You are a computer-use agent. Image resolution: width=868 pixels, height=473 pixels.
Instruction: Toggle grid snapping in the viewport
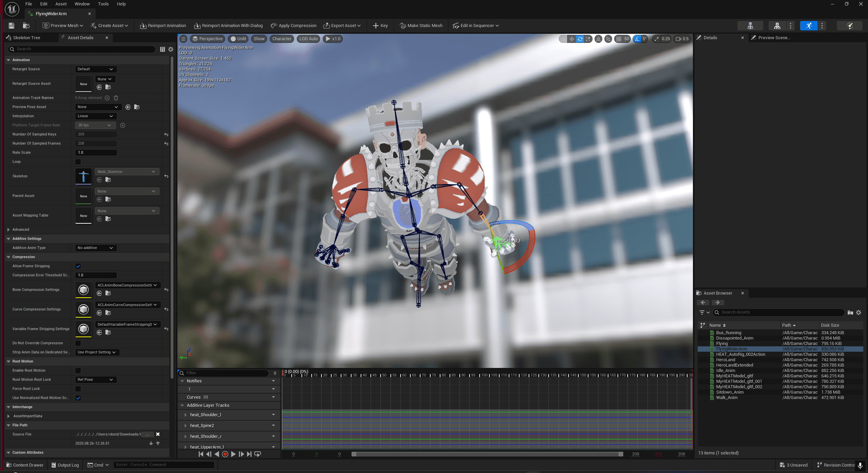click(619, 39)
